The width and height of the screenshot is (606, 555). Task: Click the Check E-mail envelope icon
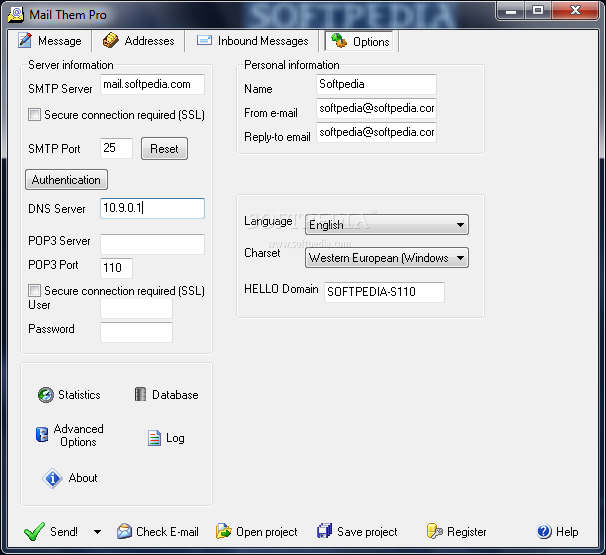tap(124, 531)
